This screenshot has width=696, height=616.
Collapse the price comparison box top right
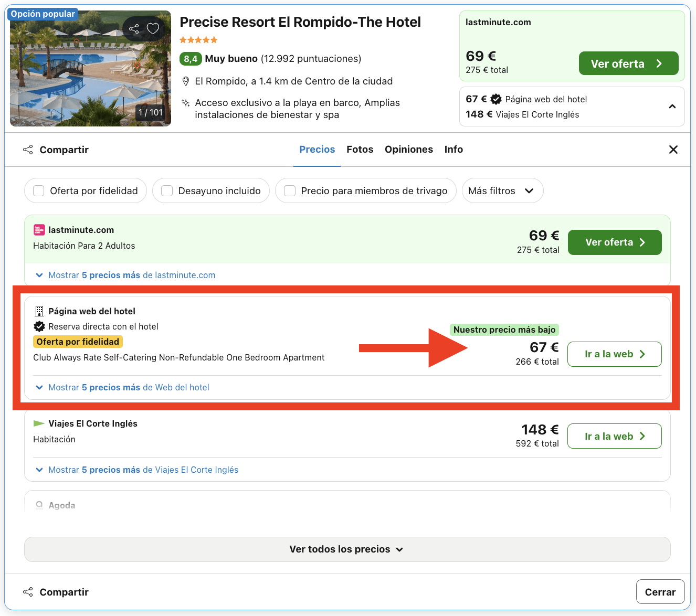[672, 106]
